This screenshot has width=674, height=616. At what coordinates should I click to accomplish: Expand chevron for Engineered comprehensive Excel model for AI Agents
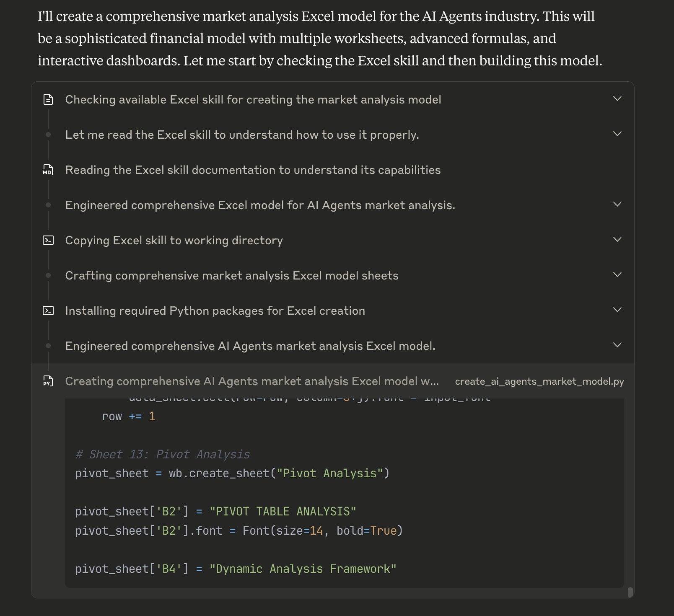[617, 204]
